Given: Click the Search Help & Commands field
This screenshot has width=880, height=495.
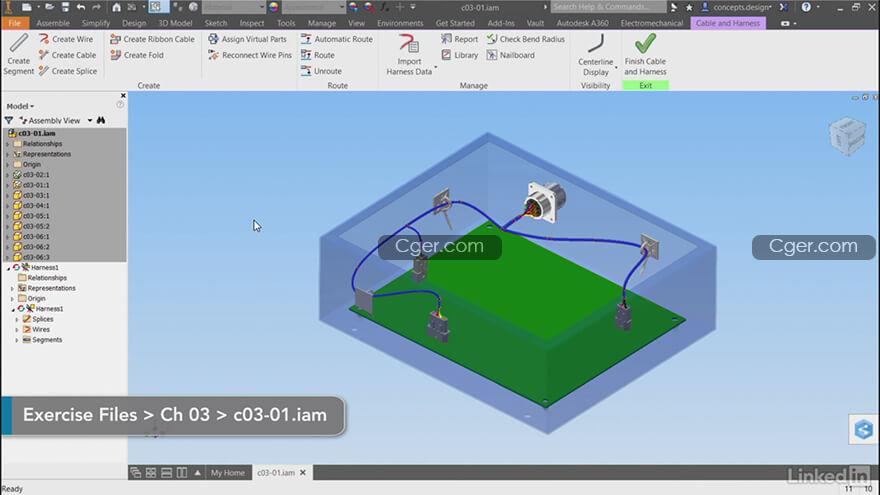Looking at the screenshot, I should coord(608,7).
